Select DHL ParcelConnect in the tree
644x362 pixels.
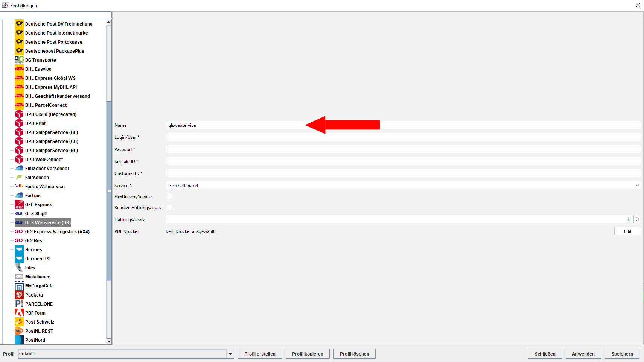tap(46, 105)
